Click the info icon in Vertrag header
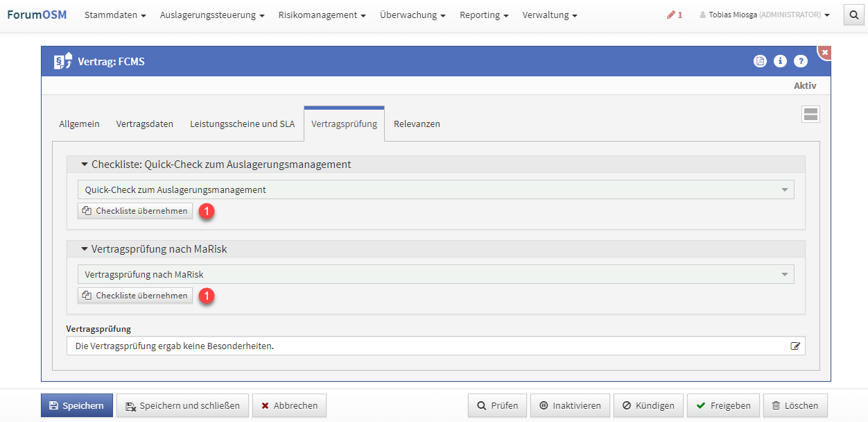 [x=780, y=61]
